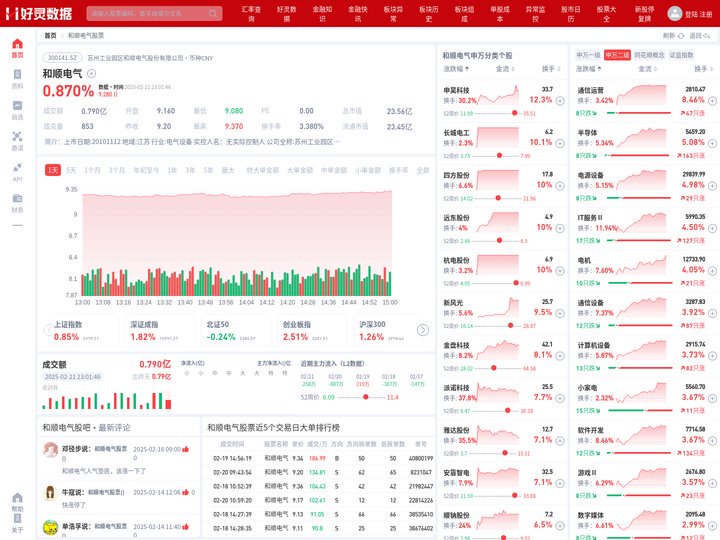Add 电源设备 sector via its plus icon
Image resolution: width=720 pixels, height=540 pixels.
(x=712, y=186)
